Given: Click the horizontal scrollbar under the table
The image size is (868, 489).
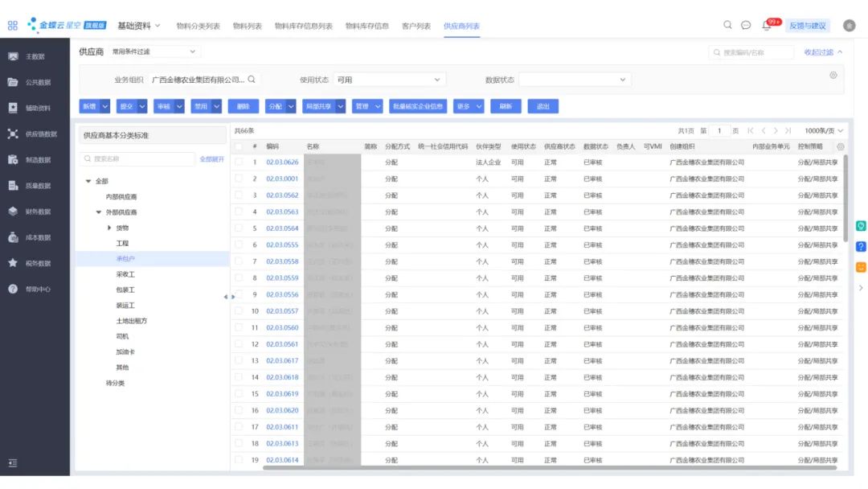Looking at the screenshot, I should [549, 468].
